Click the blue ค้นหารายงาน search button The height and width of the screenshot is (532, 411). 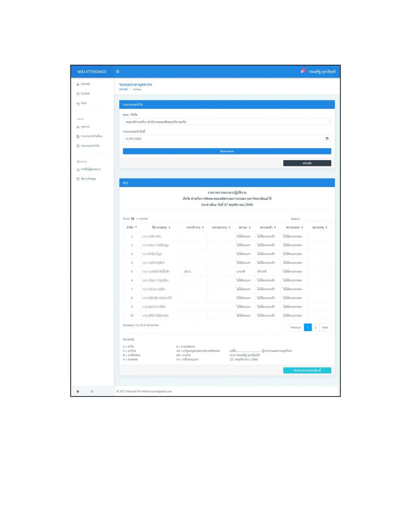click(227, 151)
